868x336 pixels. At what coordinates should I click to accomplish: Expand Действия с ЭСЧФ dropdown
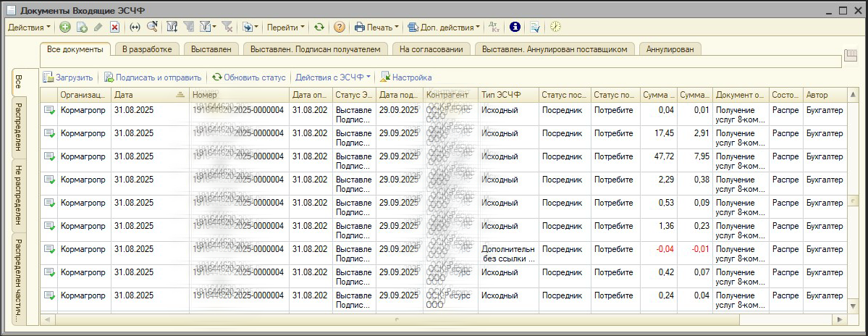click(x=332, y=77)
